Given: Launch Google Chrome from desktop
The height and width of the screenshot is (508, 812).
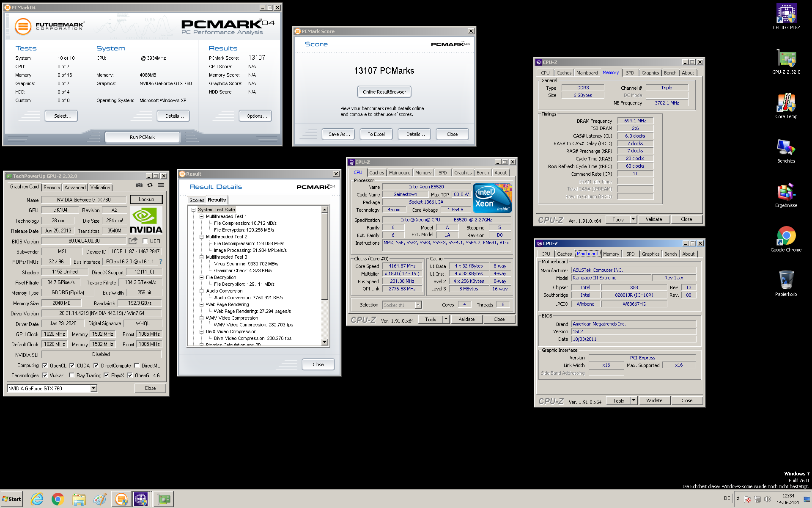Looking at the screenshot, I should 786,240.
